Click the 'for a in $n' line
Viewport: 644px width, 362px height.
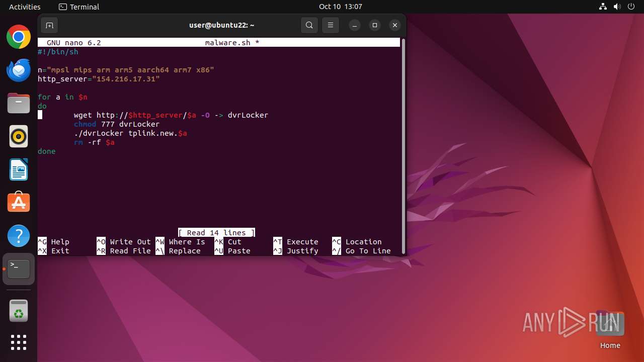click(x=62, y=97)
